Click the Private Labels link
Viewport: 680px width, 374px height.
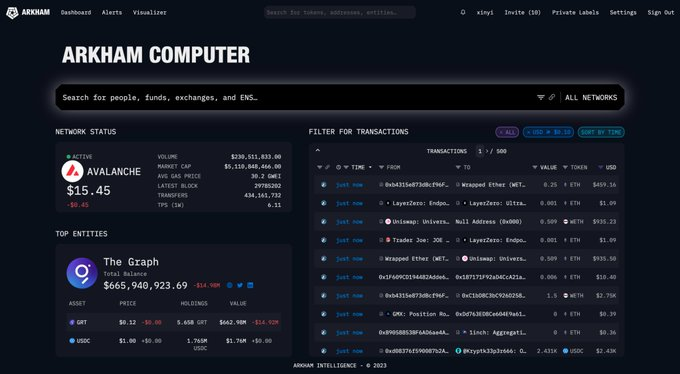click(x=575, y=13)
